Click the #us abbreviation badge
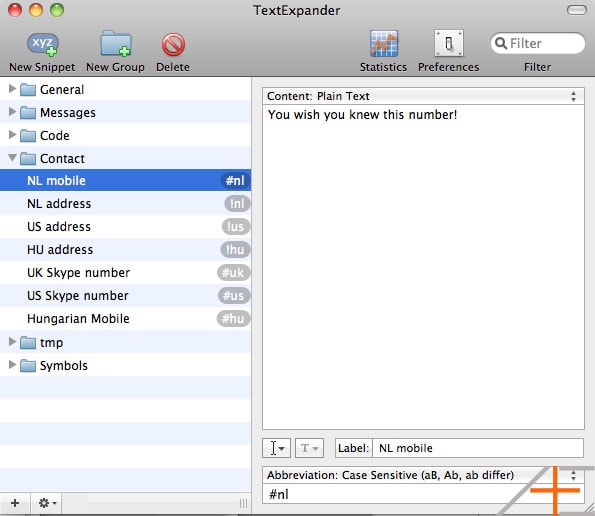 click(x=234, y=296)
